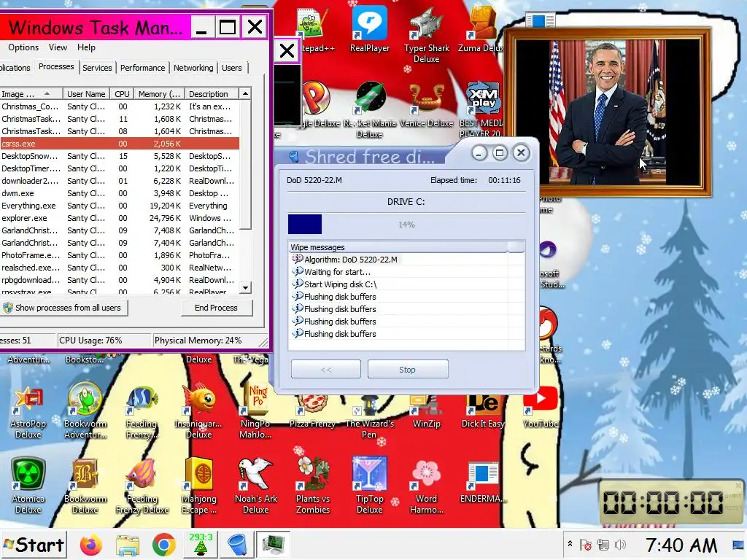This screenshot has width=747, height=560.
Task: Open Feeding Frenzy Deluxe desktop icon
Action: 142,486
